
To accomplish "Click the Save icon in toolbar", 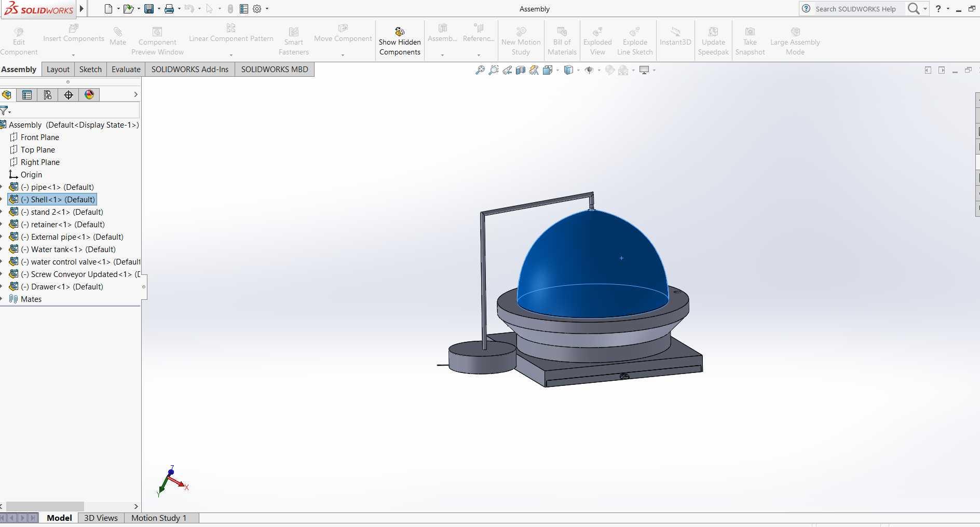I will pyautogui.click(x=149, y=9).
